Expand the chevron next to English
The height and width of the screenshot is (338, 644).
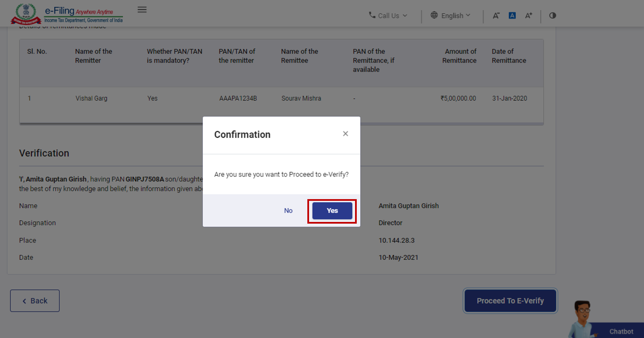[x=469, y=15]
